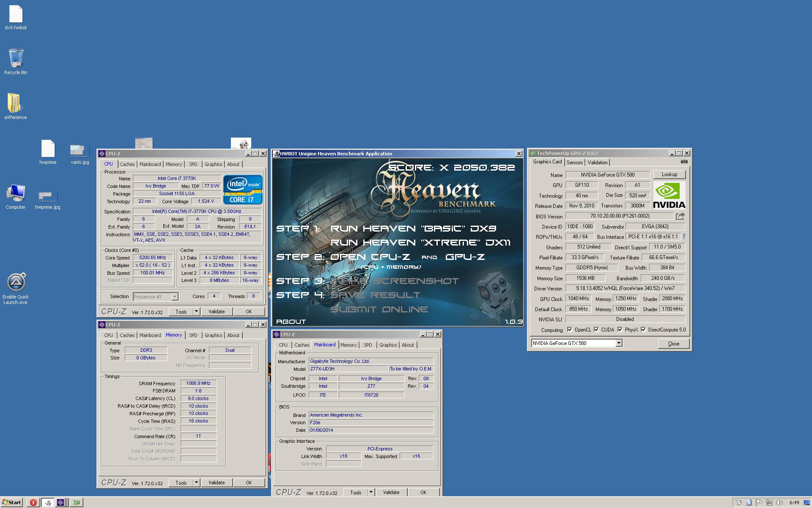
Task: Open the Start menu button
Action: pos(12,502)
